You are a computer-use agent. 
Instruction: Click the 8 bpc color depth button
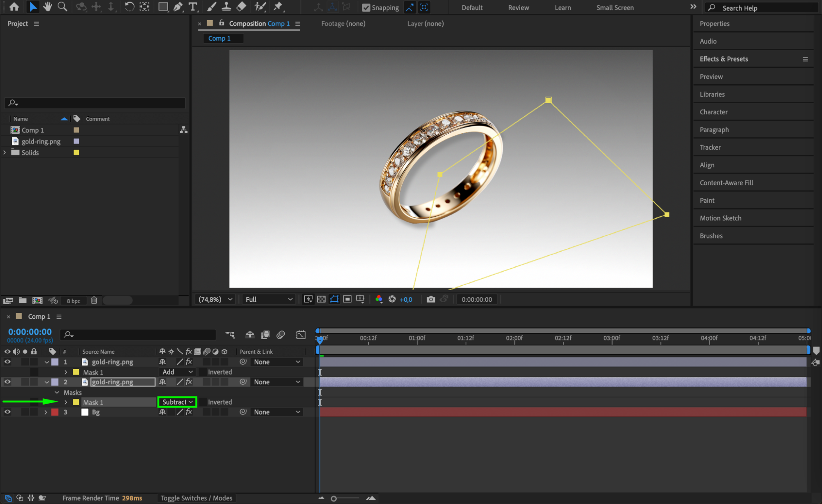74,301
